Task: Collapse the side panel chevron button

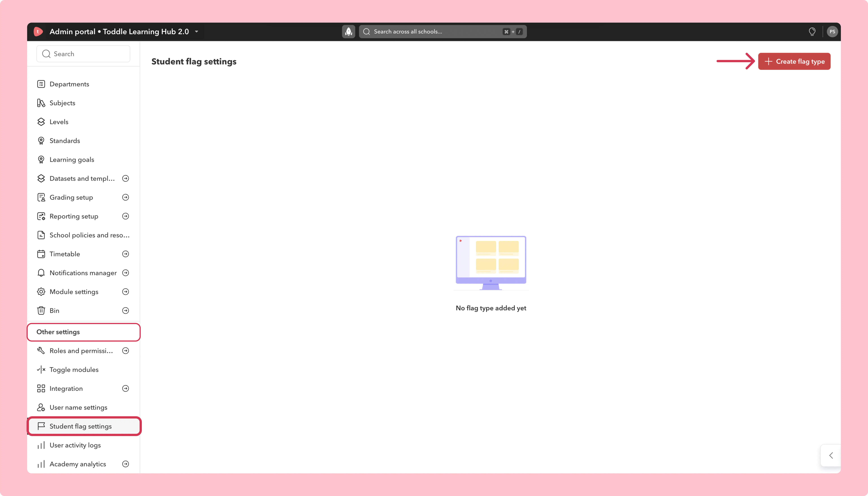Action: 831,455
